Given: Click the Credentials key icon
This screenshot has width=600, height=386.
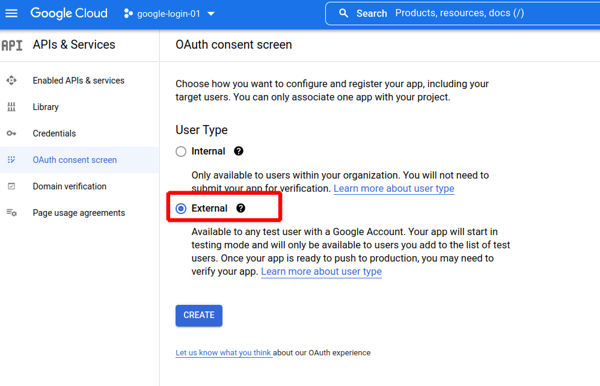Looking at the screenshot, I should click(x=11, y=134).
